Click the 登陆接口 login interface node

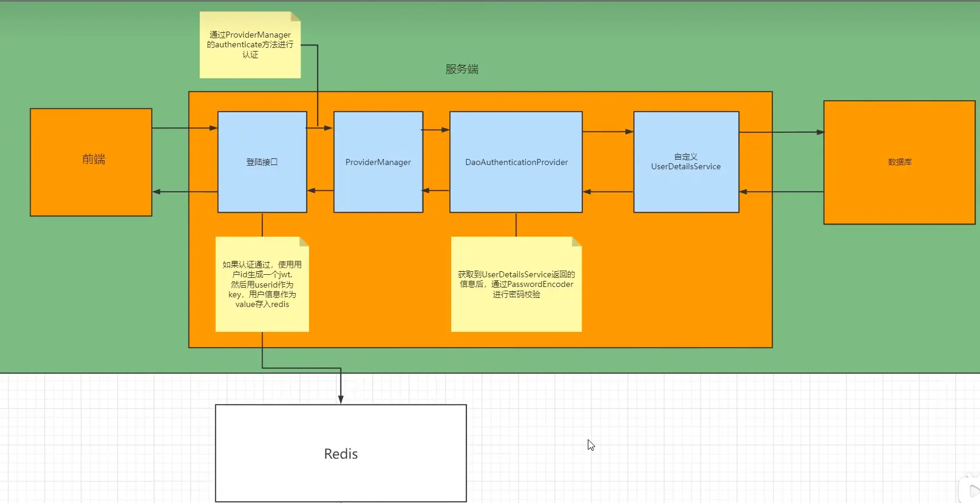click(x=262, y=162)
